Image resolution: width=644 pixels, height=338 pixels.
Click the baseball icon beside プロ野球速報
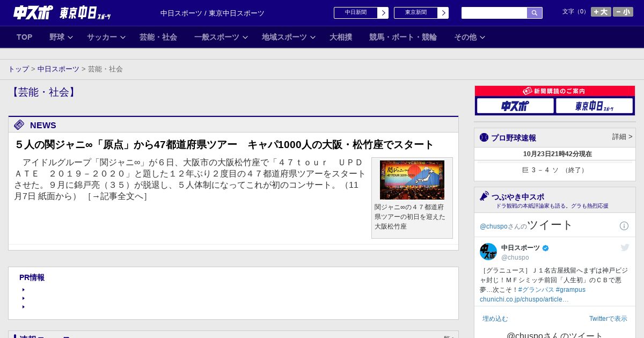[x=484, y=137]
